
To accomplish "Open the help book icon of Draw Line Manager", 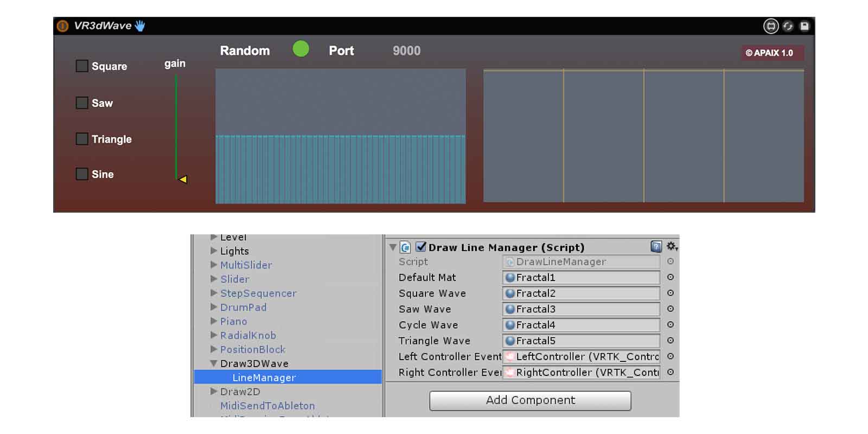I will click(x=656, y=247).
